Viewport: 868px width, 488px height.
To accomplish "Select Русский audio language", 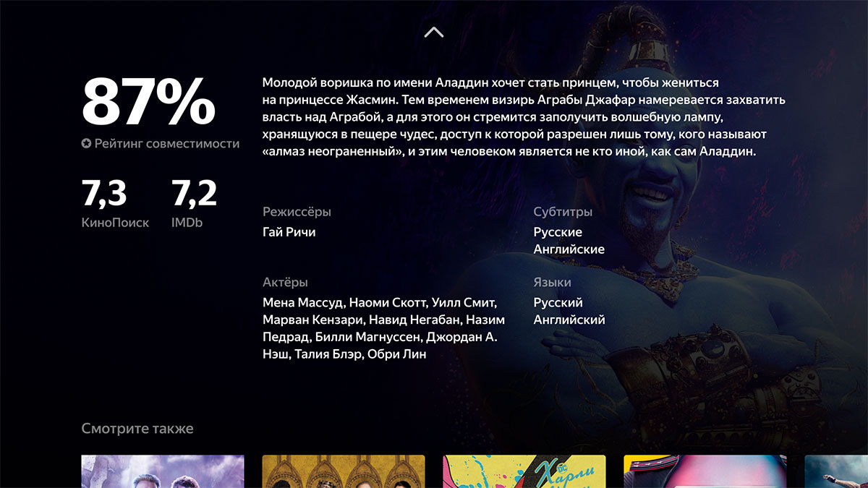I will tap(558, 302).
